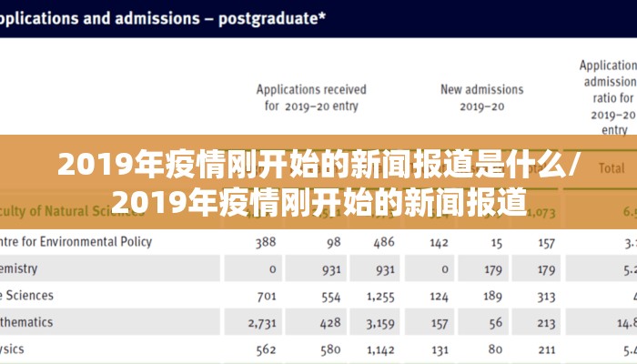
Task: Select the 'Centre for Environmental Policy' row label
Action: (x=76, y=242)
